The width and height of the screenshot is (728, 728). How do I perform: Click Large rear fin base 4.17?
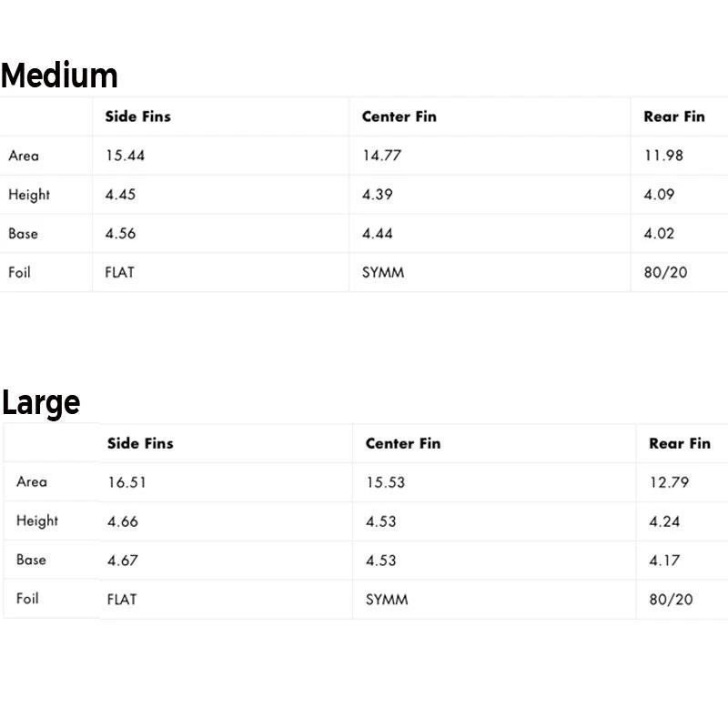[x=664, y=561]
